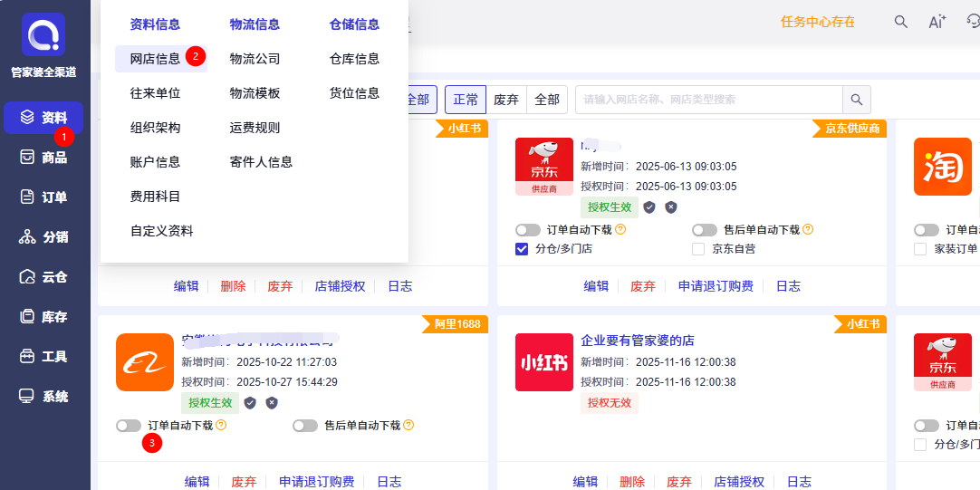This screenshot has height=490, width=980.
Task: Open the 云仓 sidebar section
Action: tap(43, 277)
